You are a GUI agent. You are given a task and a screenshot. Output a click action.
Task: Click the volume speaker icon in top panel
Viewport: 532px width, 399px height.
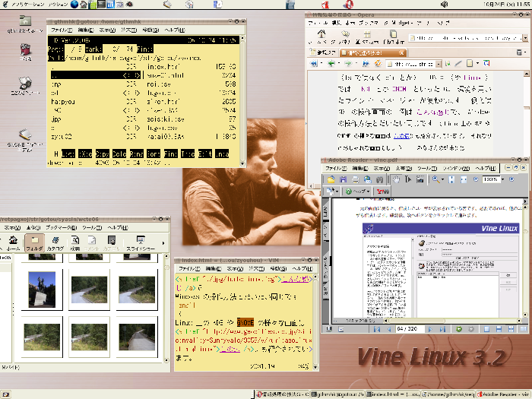pyautogui.click(x=444, y=5)
